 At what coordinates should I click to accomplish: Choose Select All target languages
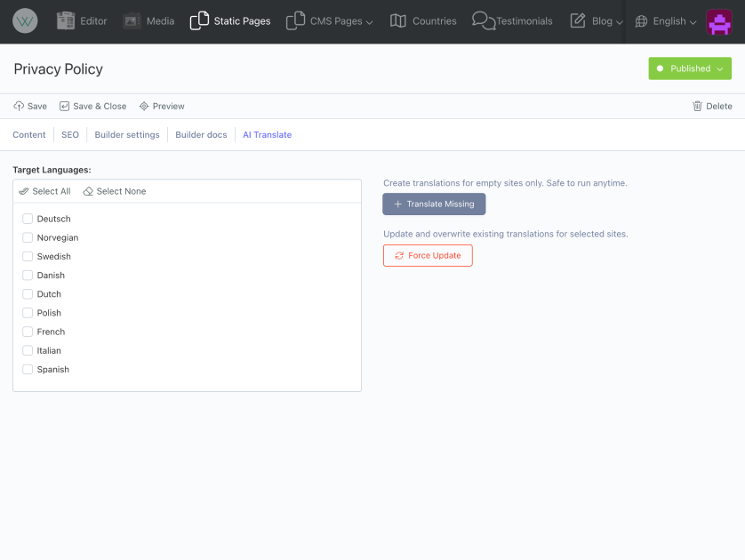pyautogui.click(x=44, y=192)
